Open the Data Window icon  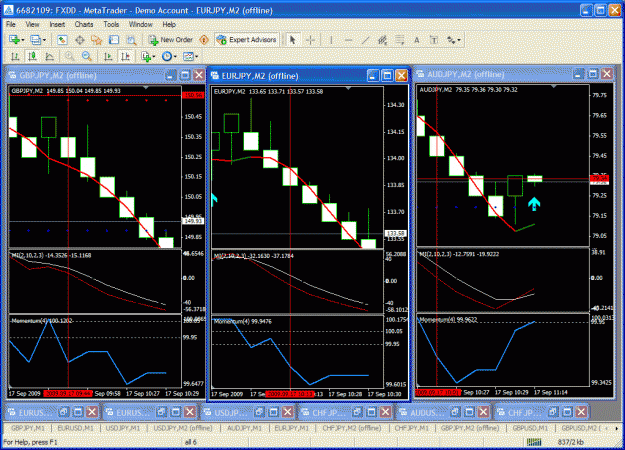point(80,40)
